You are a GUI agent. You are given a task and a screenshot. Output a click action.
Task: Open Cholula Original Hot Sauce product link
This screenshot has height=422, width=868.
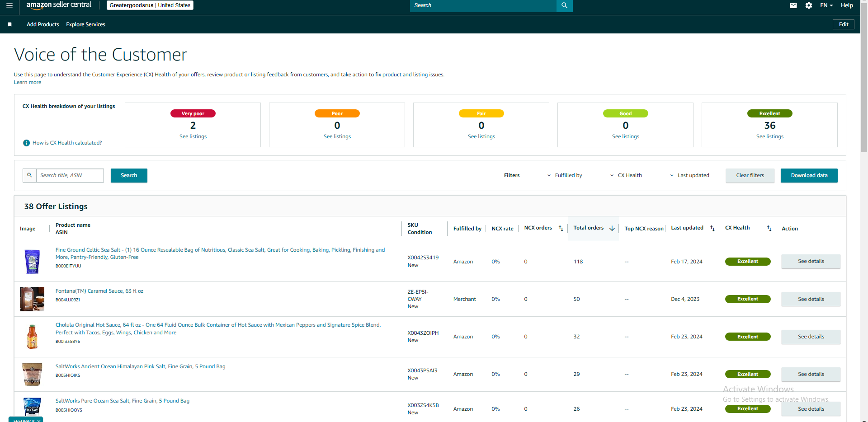point(218,328)
